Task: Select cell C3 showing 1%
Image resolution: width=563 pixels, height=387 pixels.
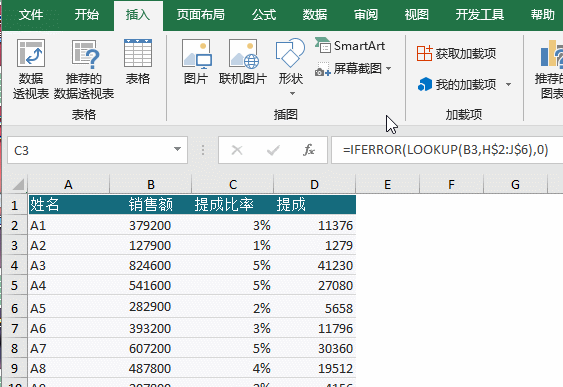Action: (x=233, y=246)
